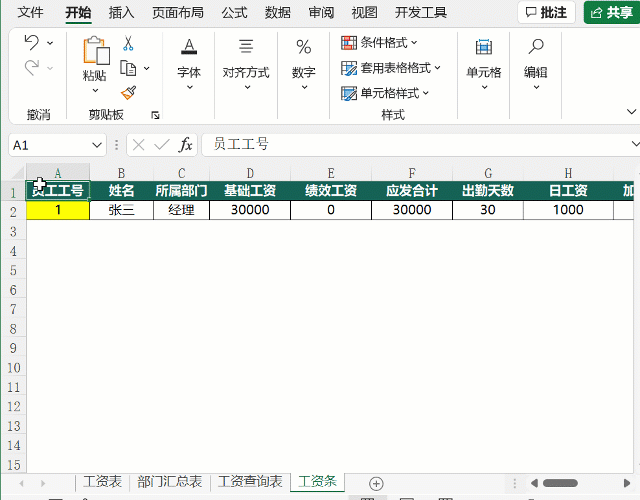640x500 pixels.
Task: Switch to the 数据 tab
Action: click(x=278, y=13)
